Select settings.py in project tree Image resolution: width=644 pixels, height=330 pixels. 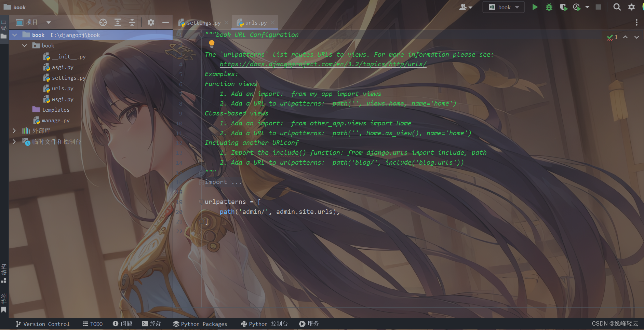coord(64,78)
